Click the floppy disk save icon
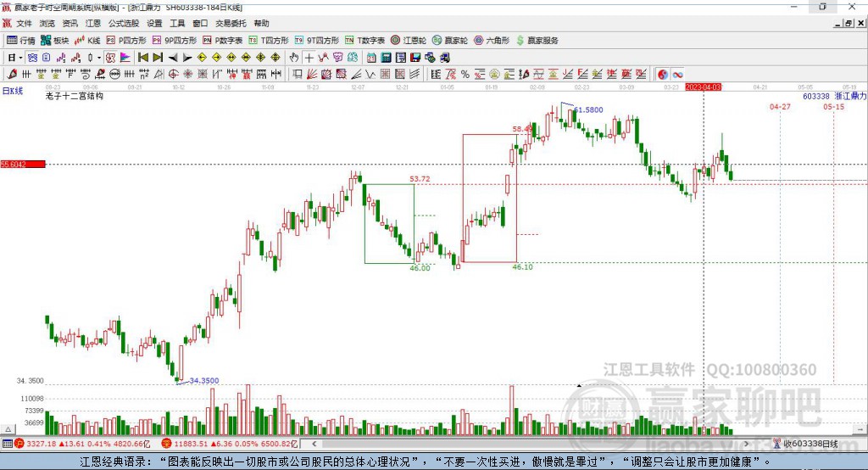868x470 pixels. 415,58
